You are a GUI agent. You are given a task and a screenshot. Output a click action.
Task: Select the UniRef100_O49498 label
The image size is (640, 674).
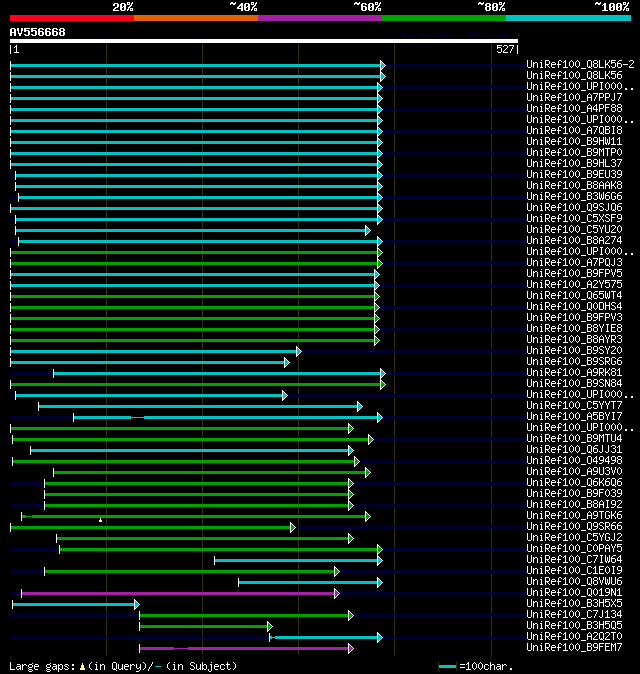(x=574, y=461)
